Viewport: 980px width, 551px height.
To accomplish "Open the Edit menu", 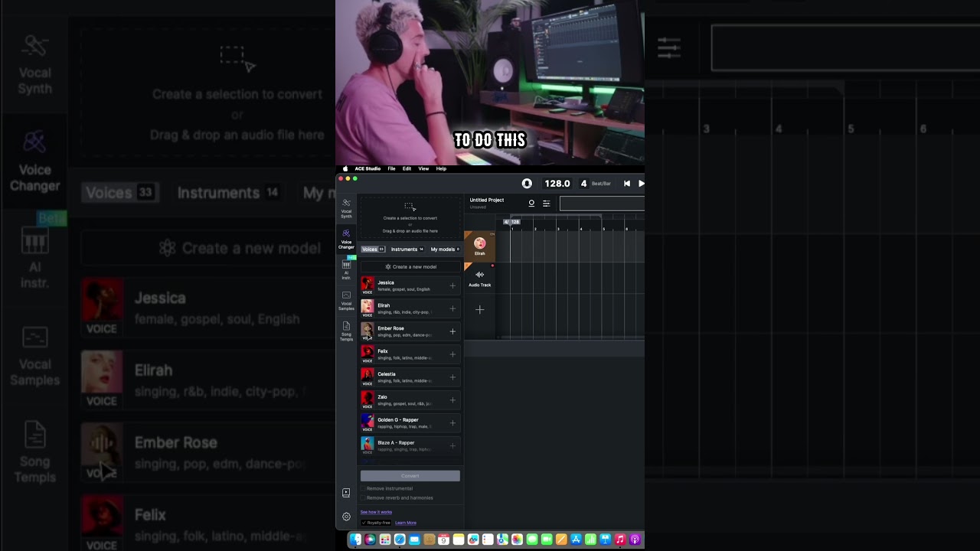I will coord(407,168).
